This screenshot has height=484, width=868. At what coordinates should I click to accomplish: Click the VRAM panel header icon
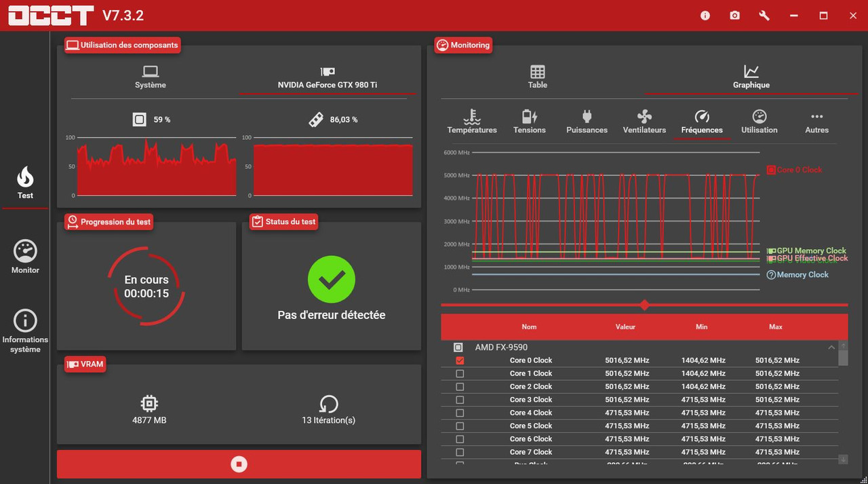coord(73,365)
